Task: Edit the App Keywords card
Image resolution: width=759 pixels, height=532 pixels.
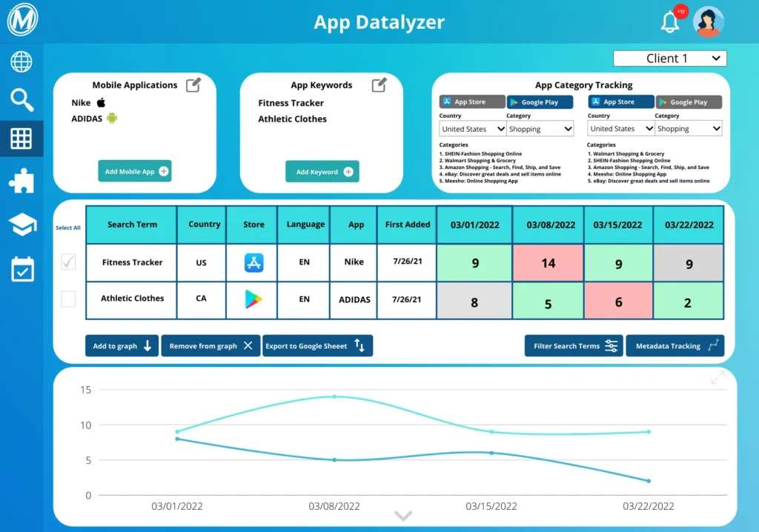Action: coord(379,84)
